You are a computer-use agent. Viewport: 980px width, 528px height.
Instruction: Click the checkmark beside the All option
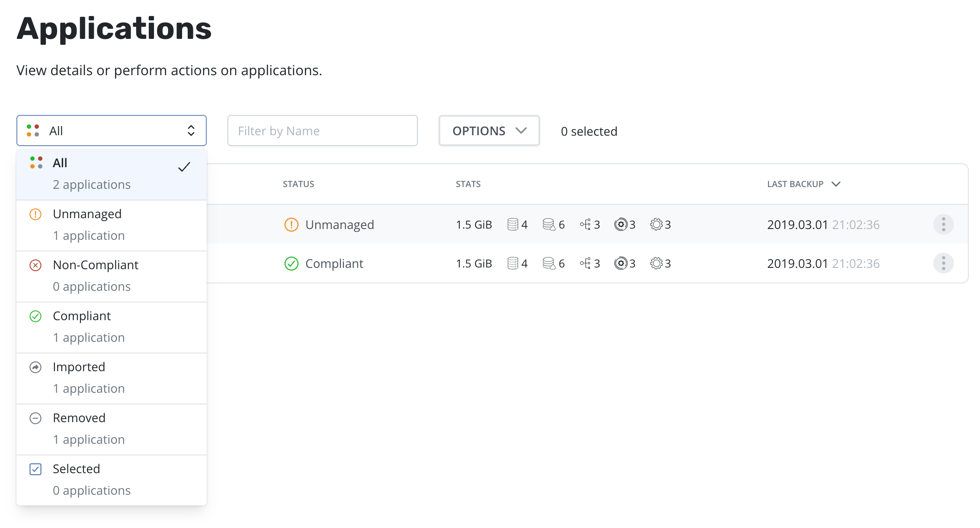[x=184, y=167]
